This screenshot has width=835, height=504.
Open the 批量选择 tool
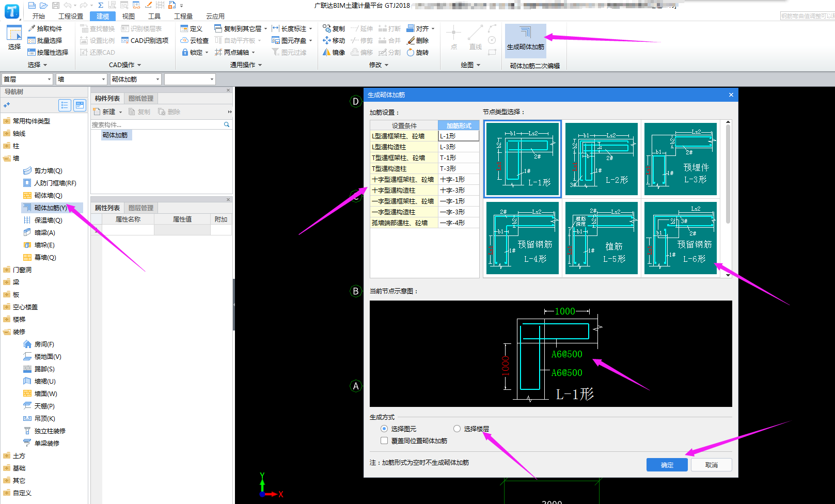click(x=45, y=40)
